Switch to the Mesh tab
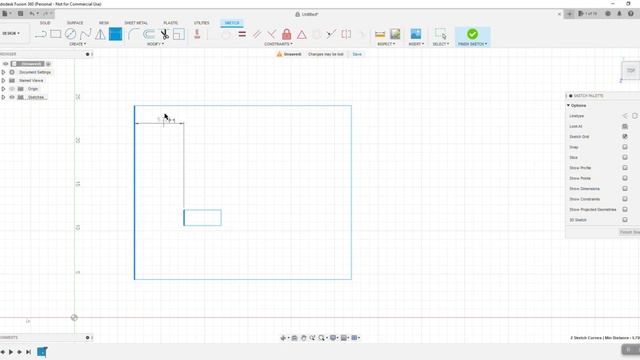This screenshot has width=640, height=360. click(x=104, y=23)
